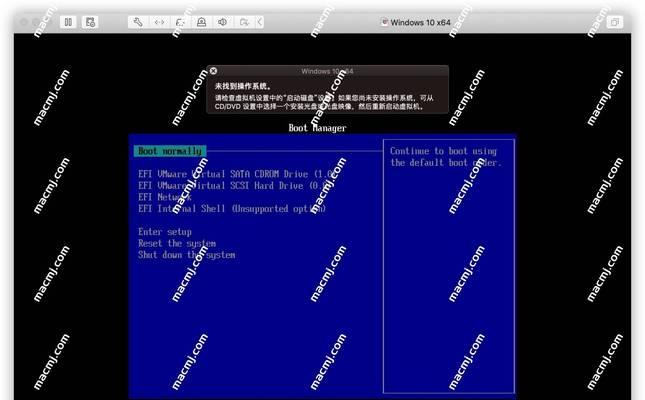This screenshot has height=400, width=645.
Task: Choose EFI VMware Virtual SATA CDROM Drive
Action: 236,174
